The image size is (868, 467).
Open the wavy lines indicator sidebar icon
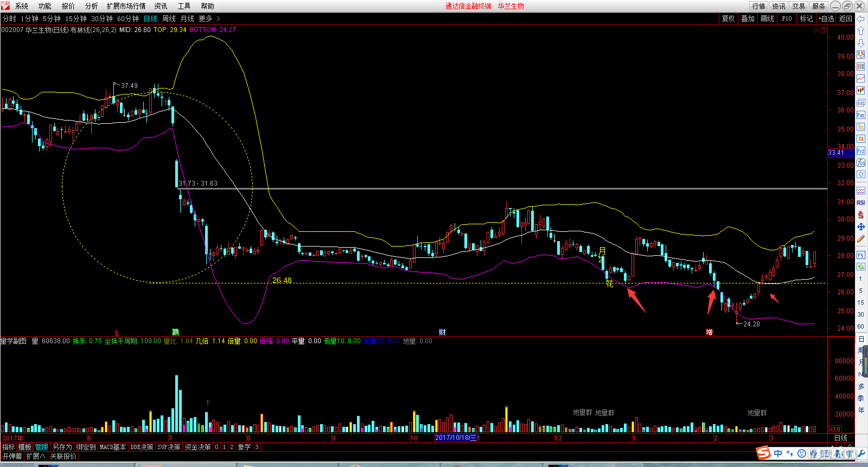(861, 191)
